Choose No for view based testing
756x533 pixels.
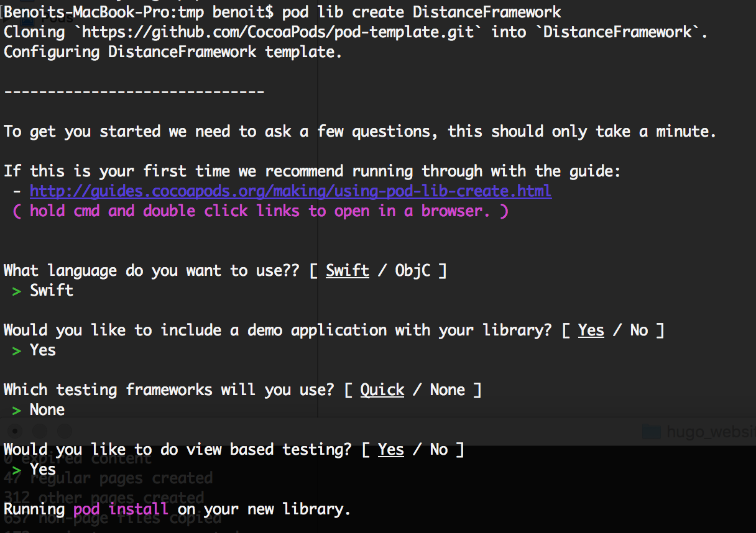tap(438, 449)
